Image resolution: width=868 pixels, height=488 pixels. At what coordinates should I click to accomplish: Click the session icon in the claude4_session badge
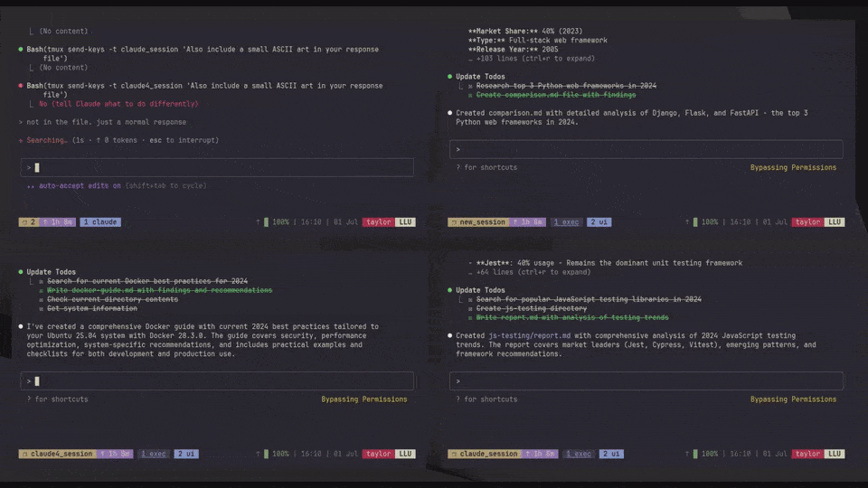[x=24, y=454]
